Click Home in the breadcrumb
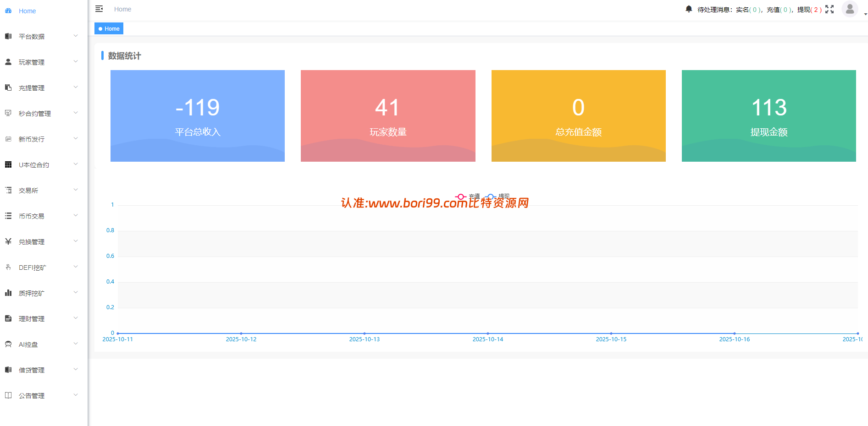The image size is (868, 426). coord(122,9)
